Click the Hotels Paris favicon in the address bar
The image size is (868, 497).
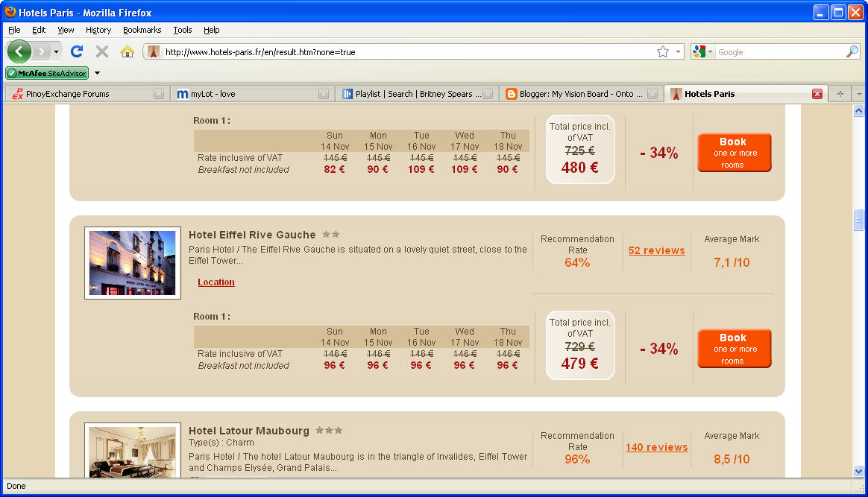click(154, 51)
